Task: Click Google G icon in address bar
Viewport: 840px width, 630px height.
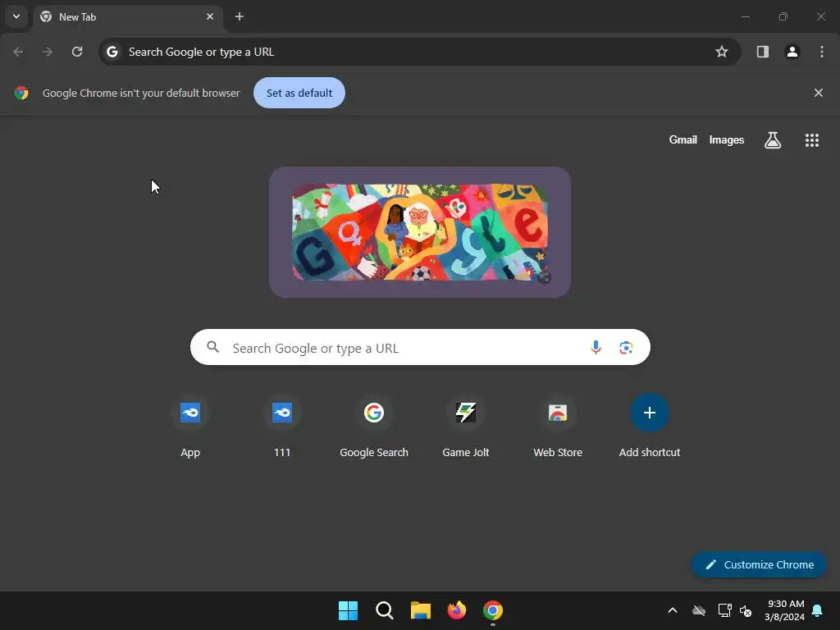Action: 112,52
